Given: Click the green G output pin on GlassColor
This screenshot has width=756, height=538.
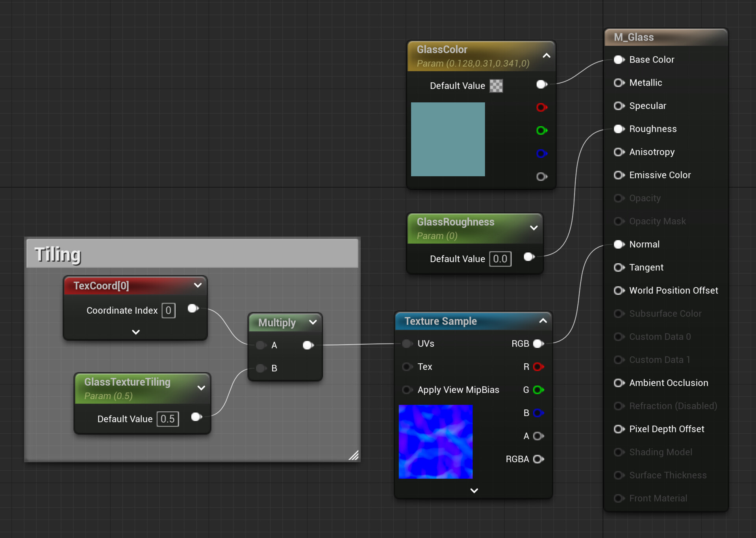Looking at the screenshot, I should point(541,130).
